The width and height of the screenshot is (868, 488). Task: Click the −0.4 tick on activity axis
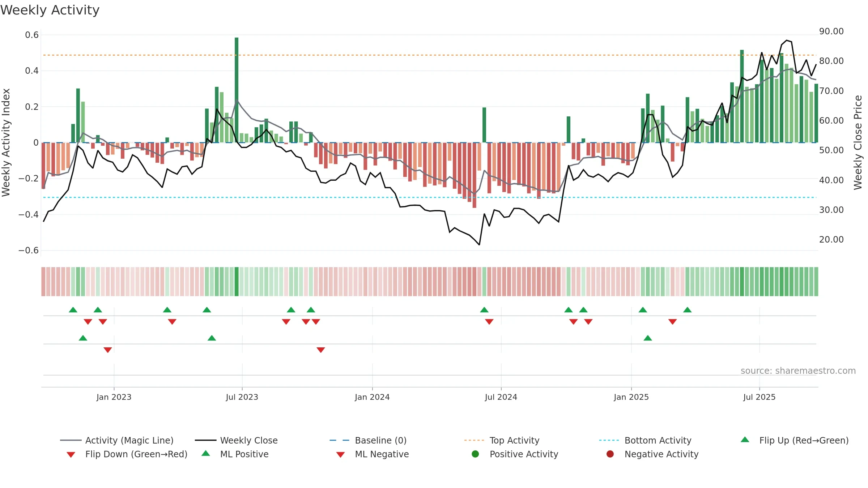pos(29,215)
